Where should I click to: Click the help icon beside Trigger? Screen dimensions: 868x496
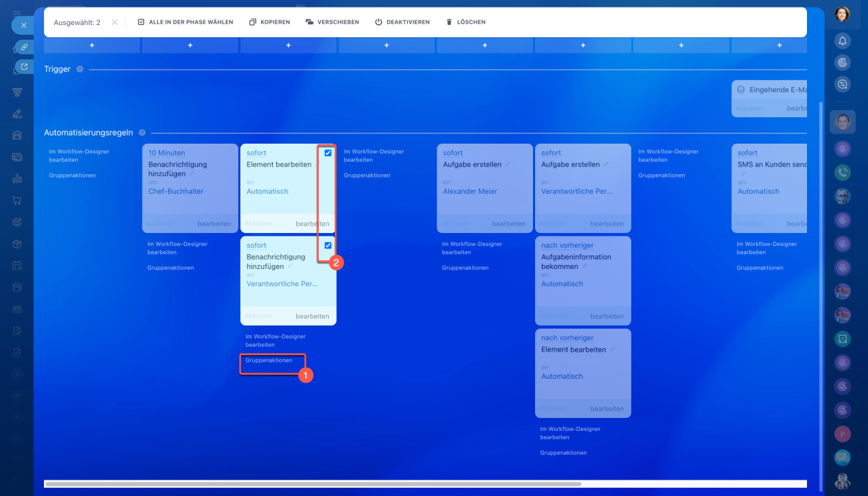coord(80,69)
